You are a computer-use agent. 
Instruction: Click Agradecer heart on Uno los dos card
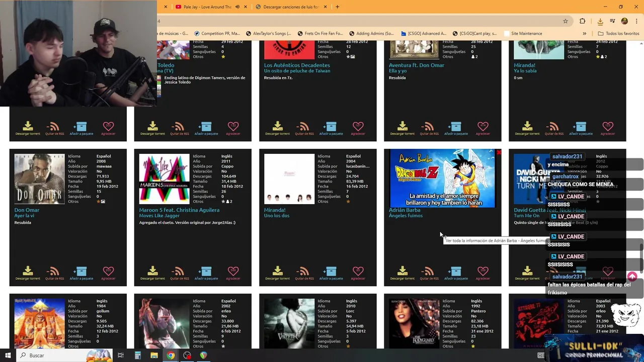[x=358, y=273]
